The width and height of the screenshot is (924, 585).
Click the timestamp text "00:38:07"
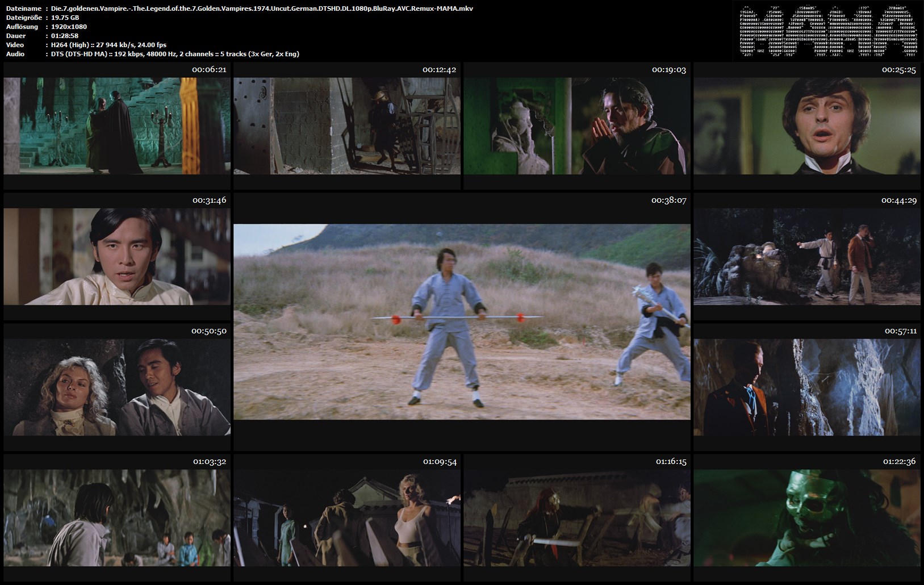(669, 200)
